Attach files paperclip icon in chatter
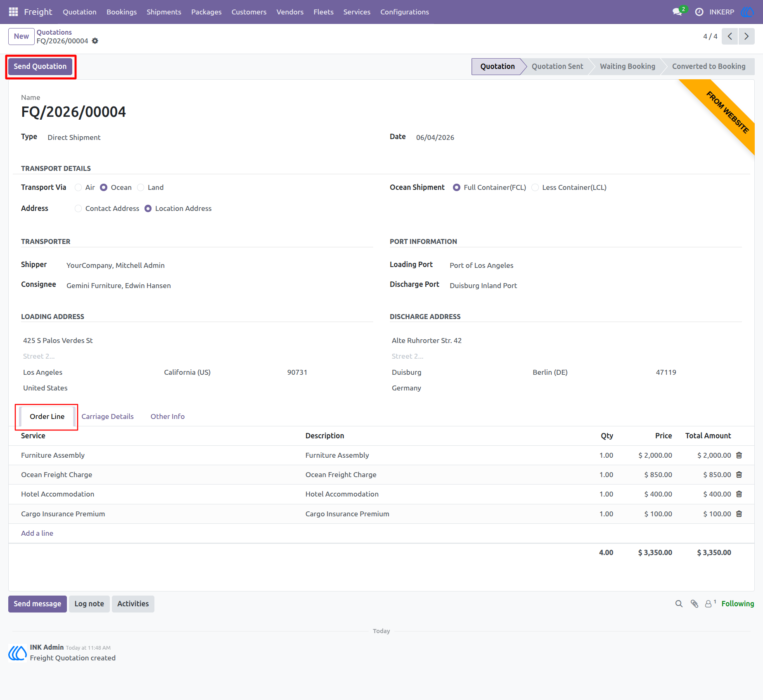Screen dimensions: 763x700 pos(694,604)
